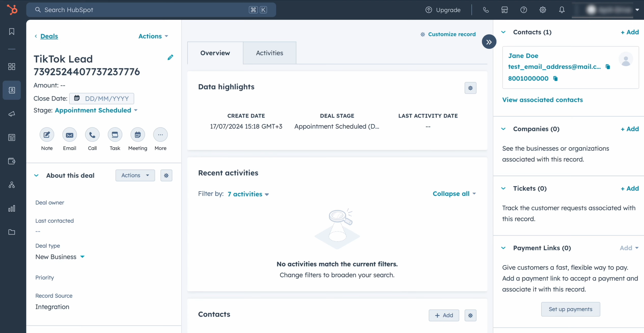Open Data highlights settings gear
Image resolution: width=644 pixels, height=333 pixels.
471,88
